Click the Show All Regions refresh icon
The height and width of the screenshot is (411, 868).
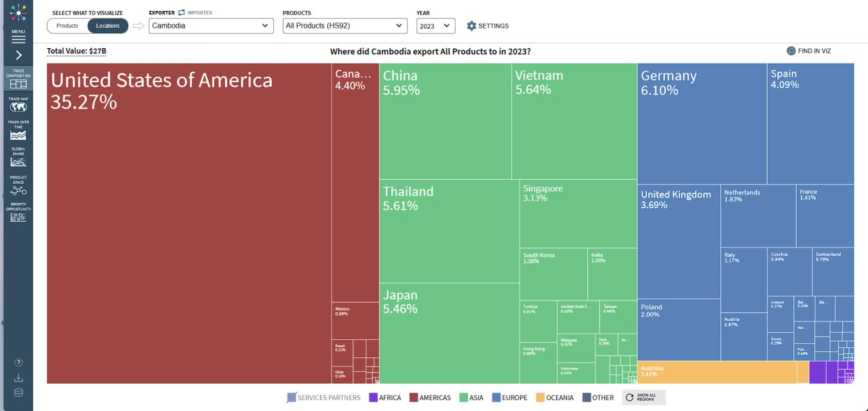click(x=629, y=397)
